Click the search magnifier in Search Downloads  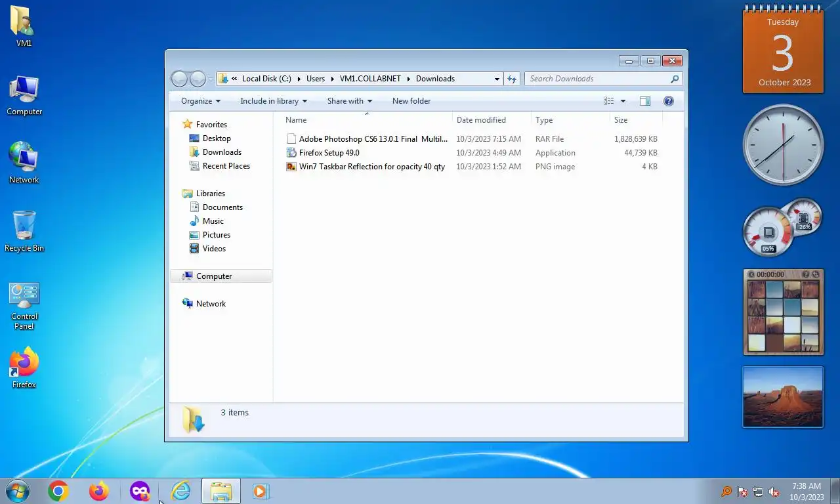click(x=675, y=79)
